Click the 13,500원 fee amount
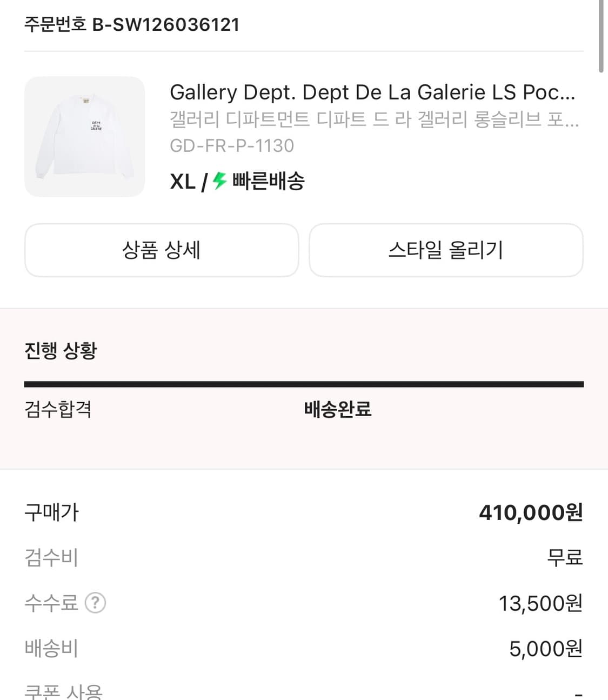The width and height of the screenshot is (608, 700). tap(540, 603)
